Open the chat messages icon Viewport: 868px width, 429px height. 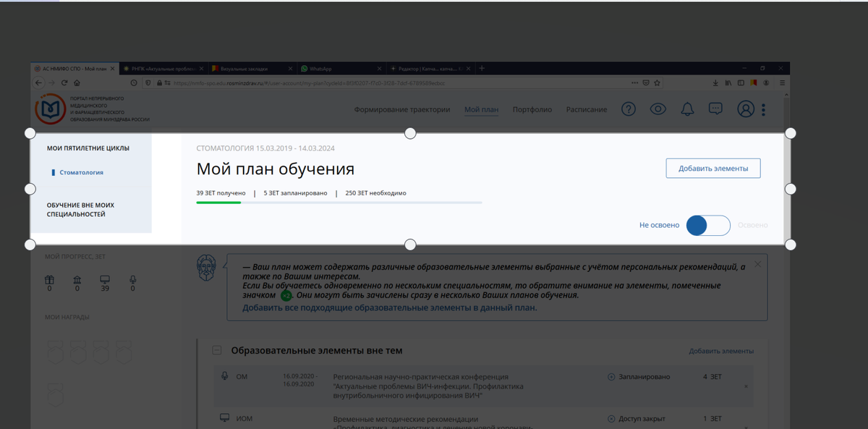[715, 109]
